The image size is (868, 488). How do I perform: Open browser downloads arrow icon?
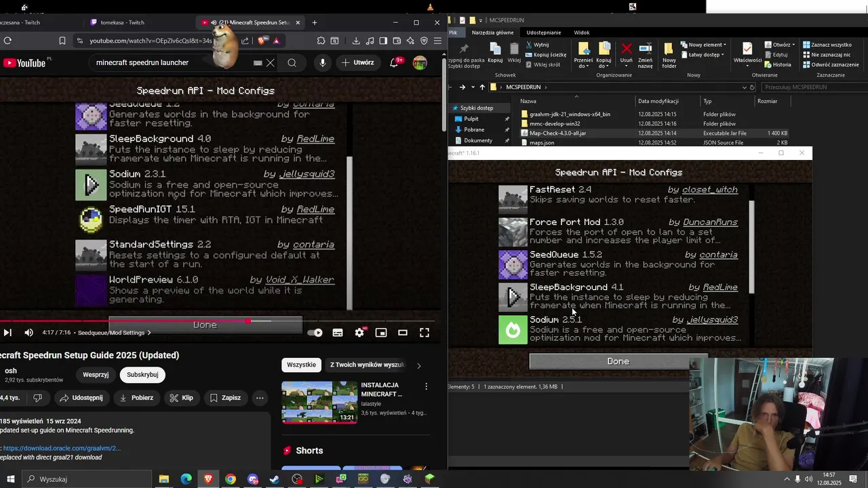pos(356,41)
